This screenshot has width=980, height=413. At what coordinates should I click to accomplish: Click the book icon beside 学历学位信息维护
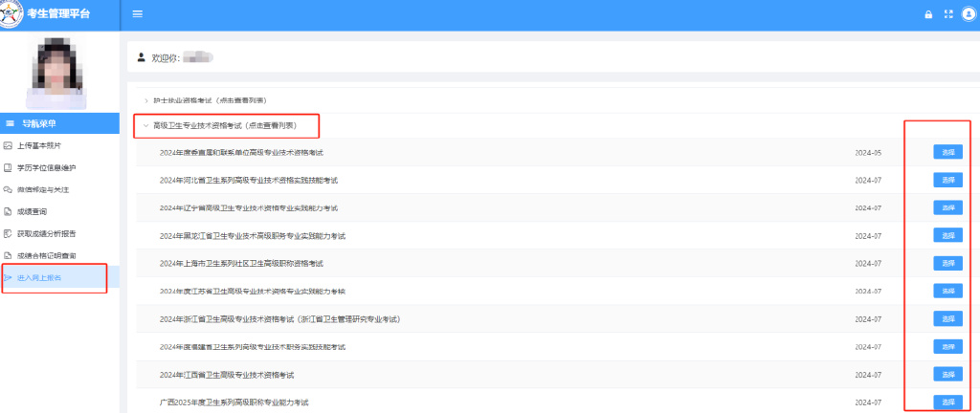pyautogui.click(x=8, y=168)
